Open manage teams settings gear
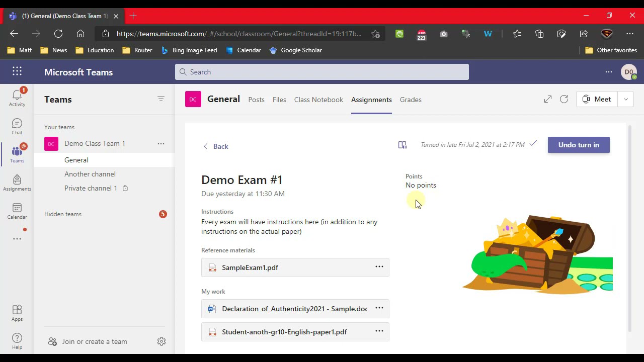 coord(162,341)
